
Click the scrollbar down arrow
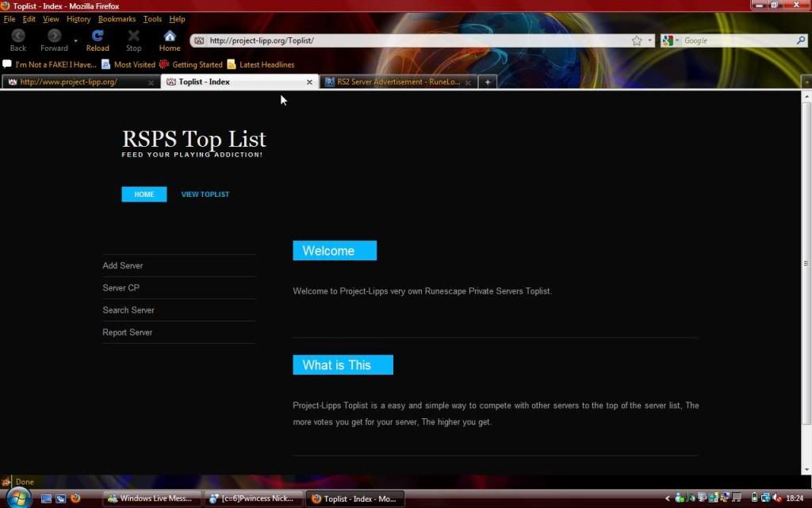[806, 470]
